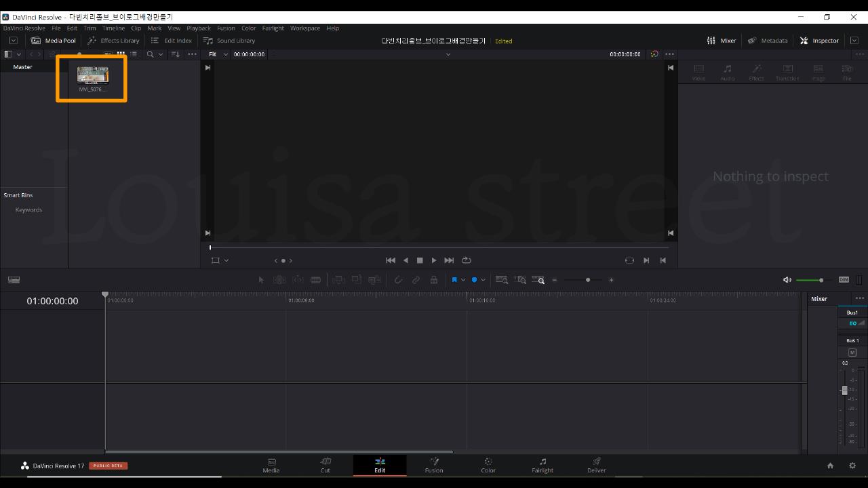The height and width of the screenshot is (488, 868).
Task: Add a blue flag
Action: 454,280
